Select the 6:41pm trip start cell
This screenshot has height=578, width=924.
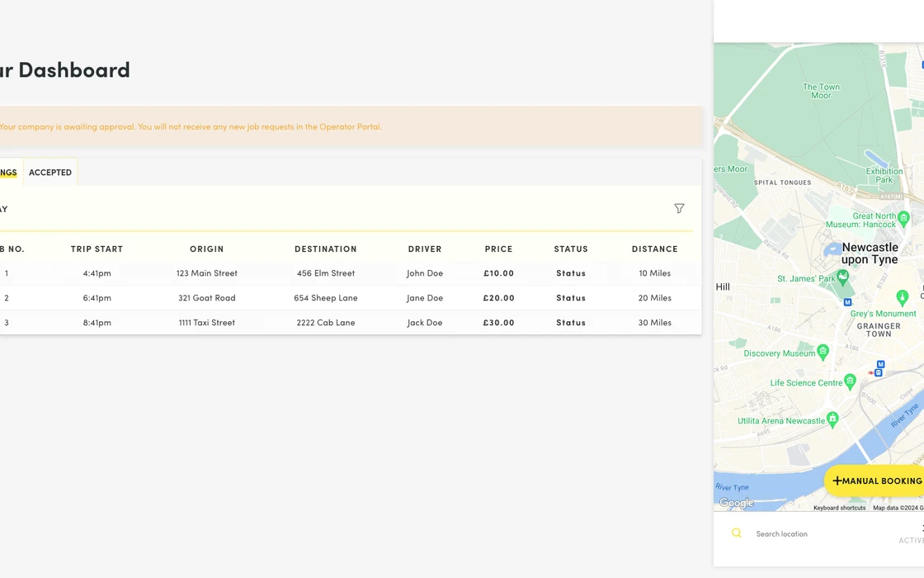point(97,298)
